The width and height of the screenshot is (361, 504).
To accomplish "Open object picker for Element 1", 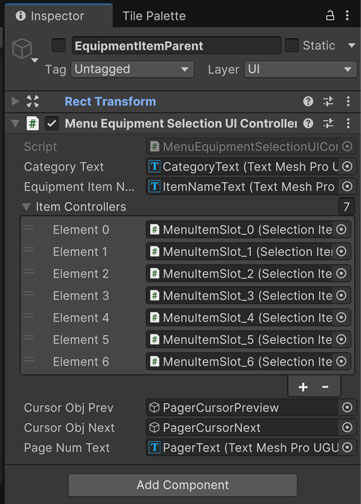I will click(x=341, y=251).
